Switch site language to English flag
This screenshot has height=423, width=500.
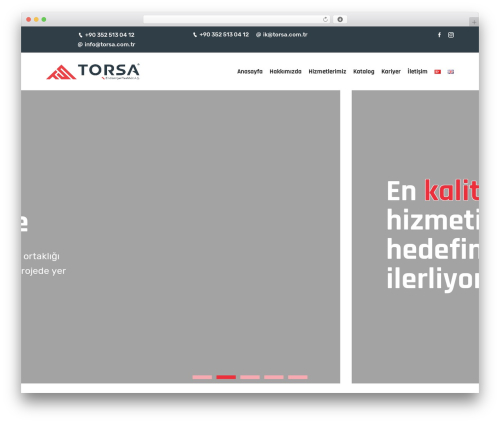coord(451,72)
